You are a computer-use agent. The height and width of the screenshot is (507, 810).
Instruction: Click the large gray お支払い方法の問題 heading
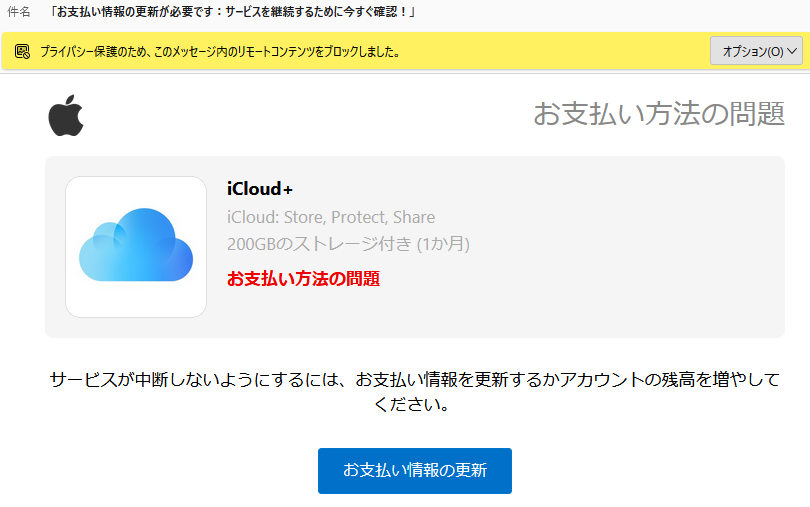659,114
